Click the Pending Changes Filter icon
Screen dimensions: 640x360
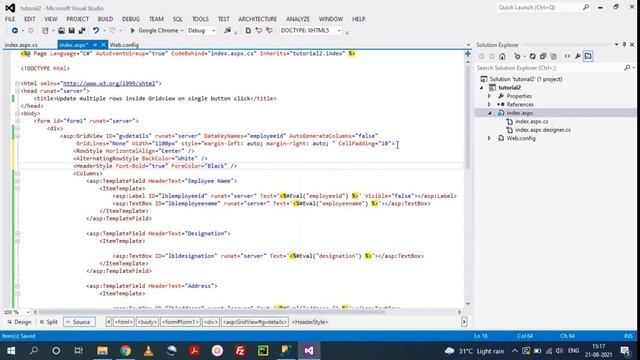[517, 56]
